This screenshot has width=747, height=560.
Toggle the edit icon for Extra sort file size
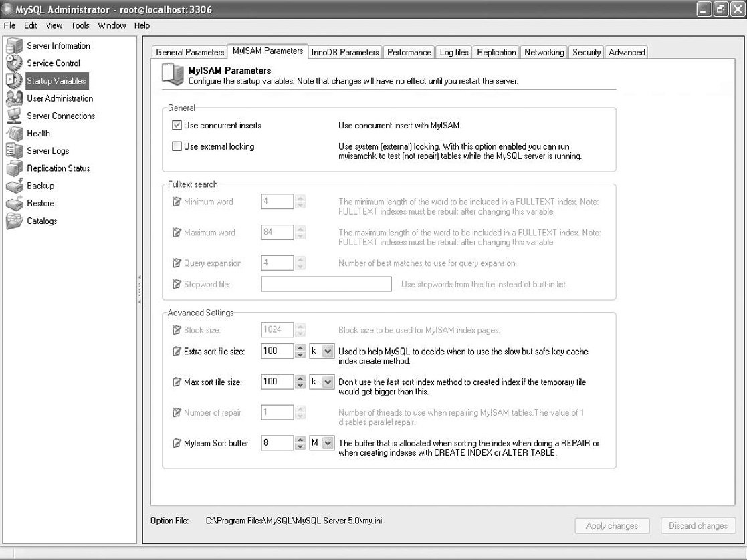point(177,352)
